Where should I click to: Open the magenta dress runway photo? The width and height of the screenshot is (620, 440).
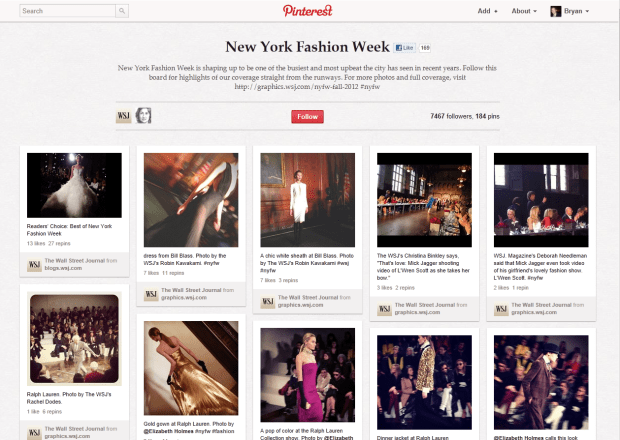tap(308, 375)
